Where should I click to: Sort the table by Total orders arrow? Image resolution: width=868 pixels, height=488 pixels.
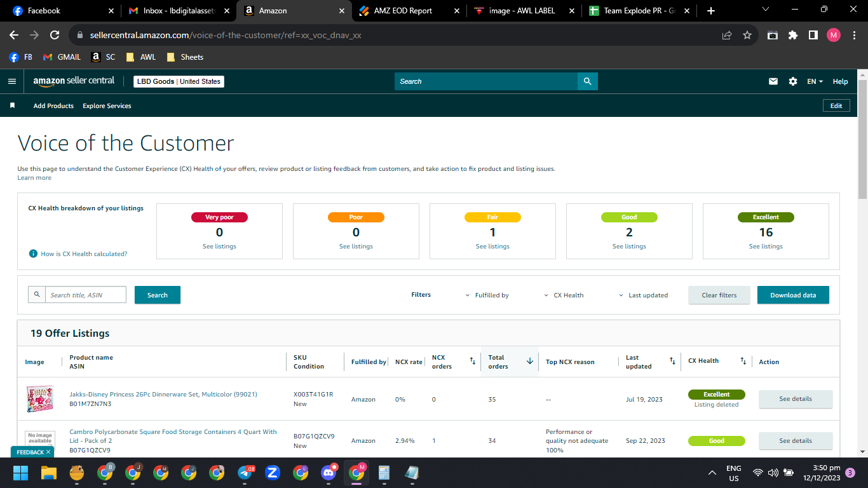pyautogui.click(x=530, y=361)
